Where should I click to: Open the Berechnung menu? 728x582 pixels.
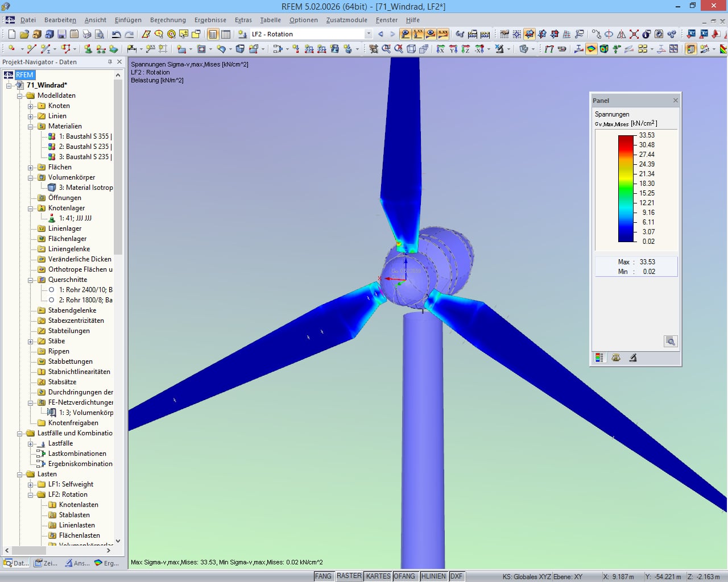click(x=168, y=19)
